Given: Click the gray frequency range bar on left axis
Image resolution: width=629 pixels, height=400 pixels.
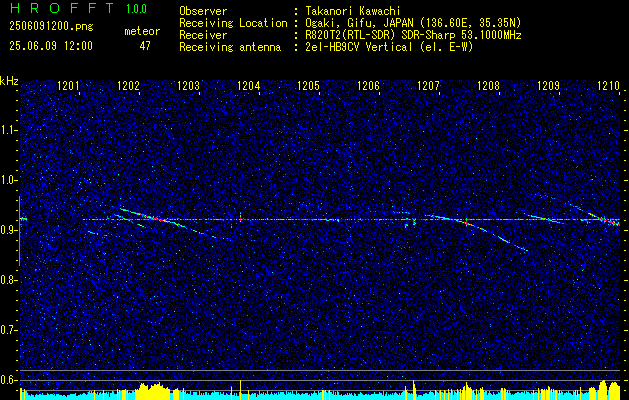Looking at the screenshot, I should pyautogui.click(x=19, y=231).
